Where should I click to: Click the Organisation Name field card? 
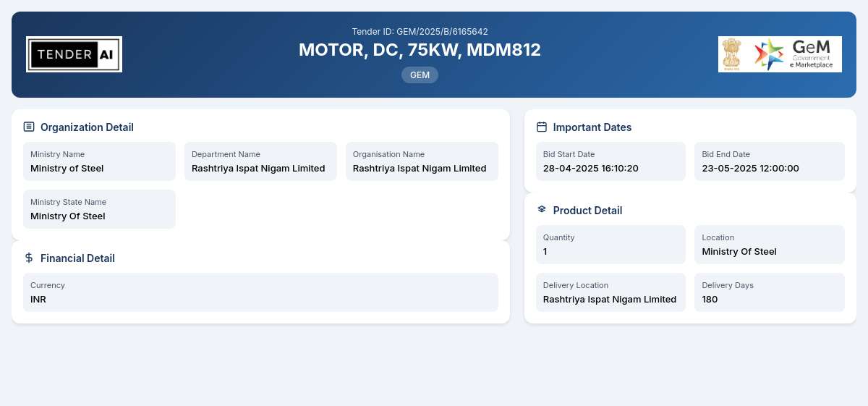[x=422, y=161]
